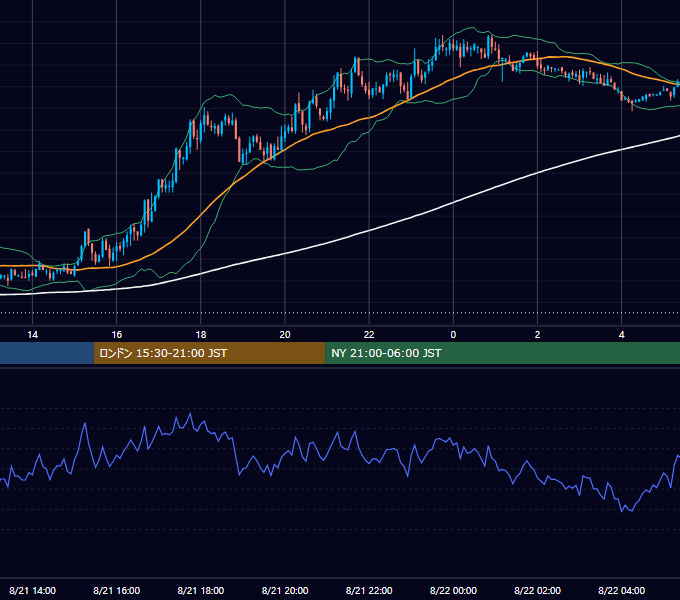This screenshot has height=600, width=680.
Task: Click the 8/22 02:00 date label
Action: point(537,590)
